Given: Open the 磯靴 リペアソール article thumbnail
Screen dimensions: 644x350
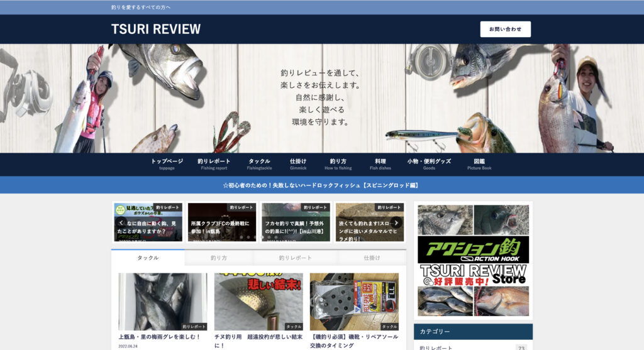Looking at the screenshot, I should (x=354, y=302).
